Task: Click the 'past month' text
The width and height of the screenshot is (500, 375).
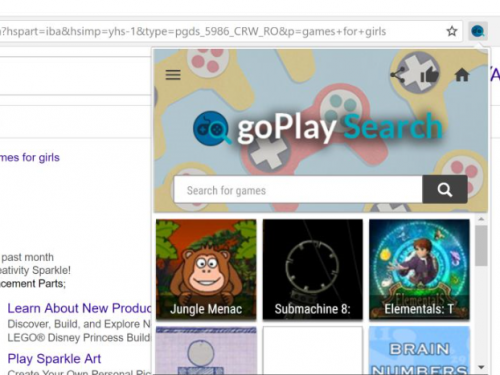Action: [27, 257]
